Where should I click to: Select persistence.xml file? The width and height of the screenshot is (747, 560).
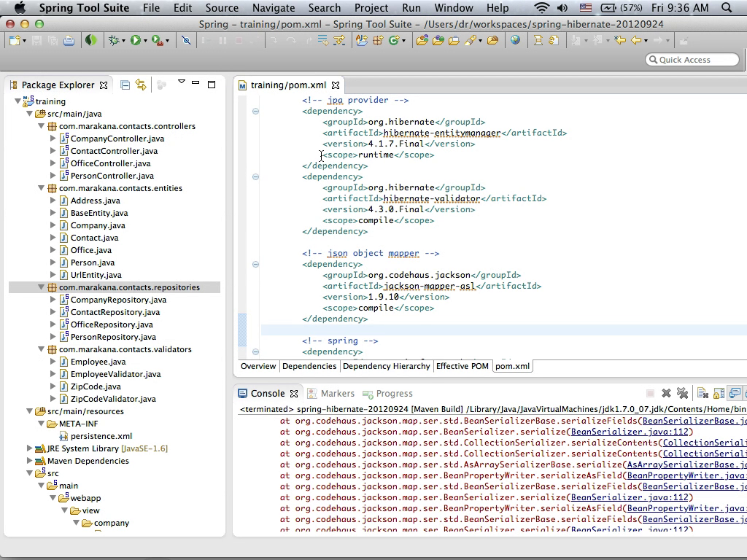click(x=101, y=436)
